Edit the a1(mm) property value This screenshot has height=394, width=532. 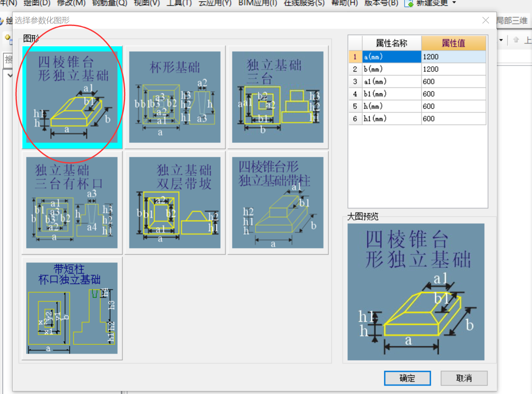454,81
